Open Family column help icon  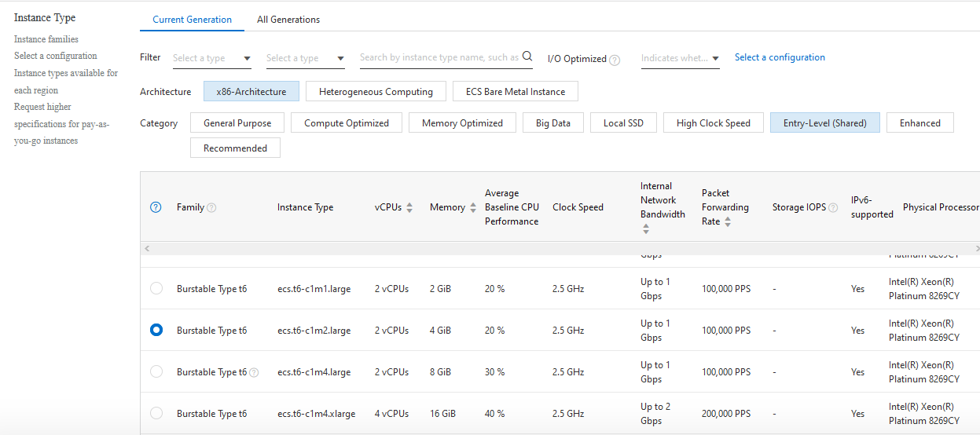tap(211, 207)
